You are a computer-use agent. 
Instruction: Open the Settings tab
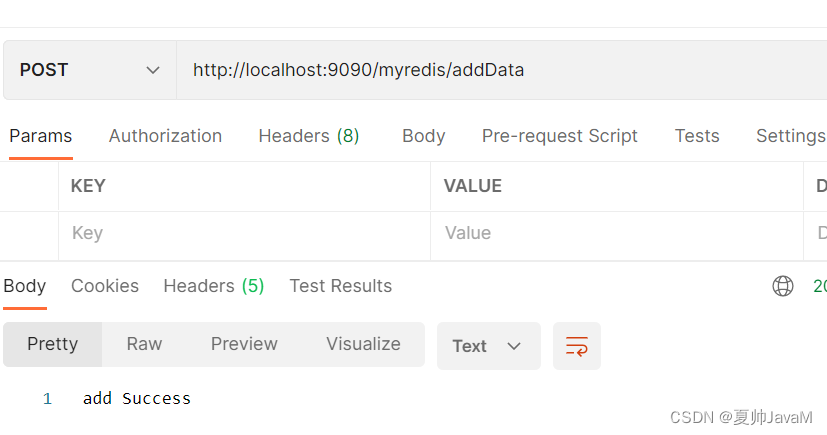[791, 136]
